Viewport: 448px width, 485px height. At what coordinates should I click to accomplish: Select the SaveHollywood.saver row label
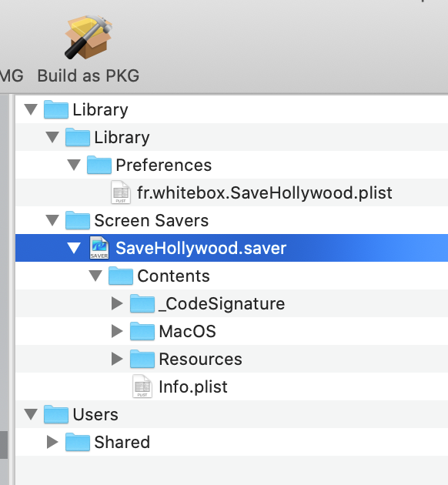click(201, 248)
